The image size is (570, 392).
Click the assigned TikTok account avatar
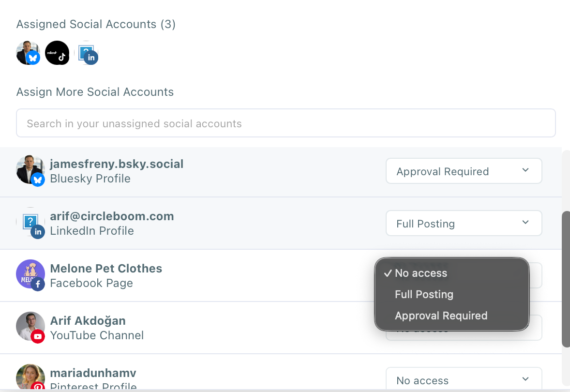pyautogui.click(x=57, y=53)
